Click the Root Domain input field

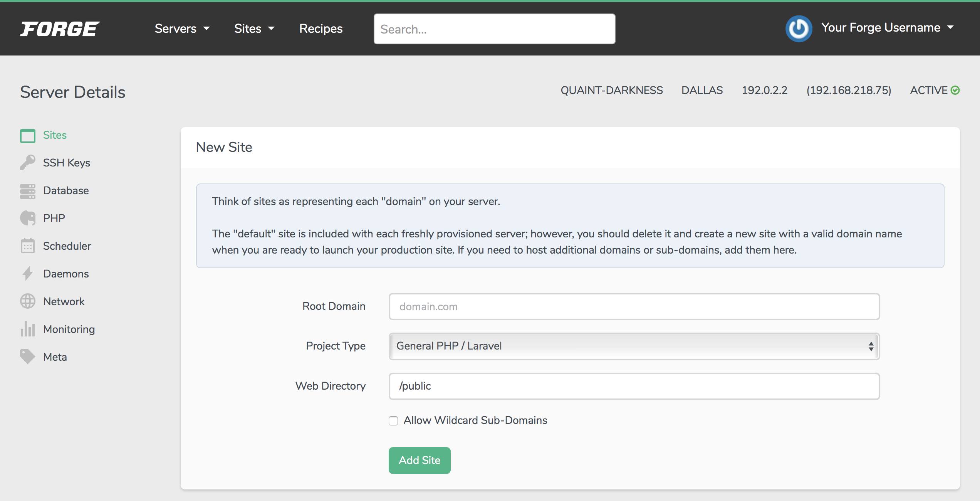click(x=634, y=306)
